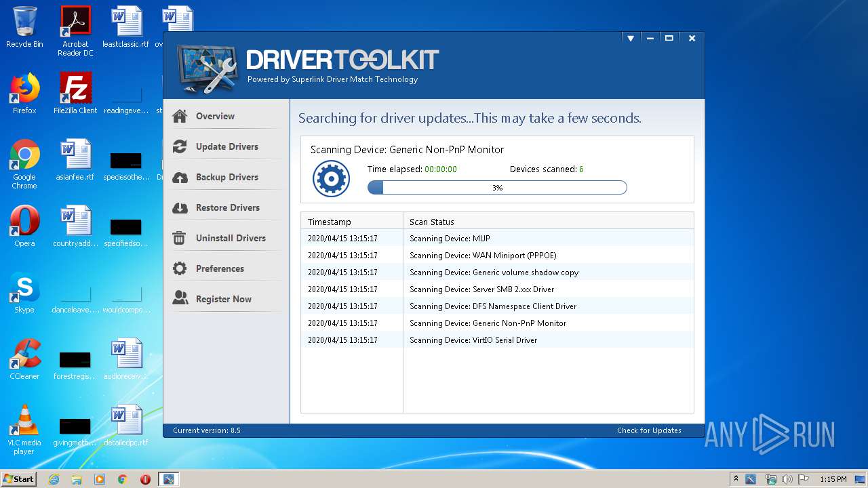Open Opera from the taskbar
Image resolution: width=868 pixels, height=488 pixels.
[x=145, y=479]
